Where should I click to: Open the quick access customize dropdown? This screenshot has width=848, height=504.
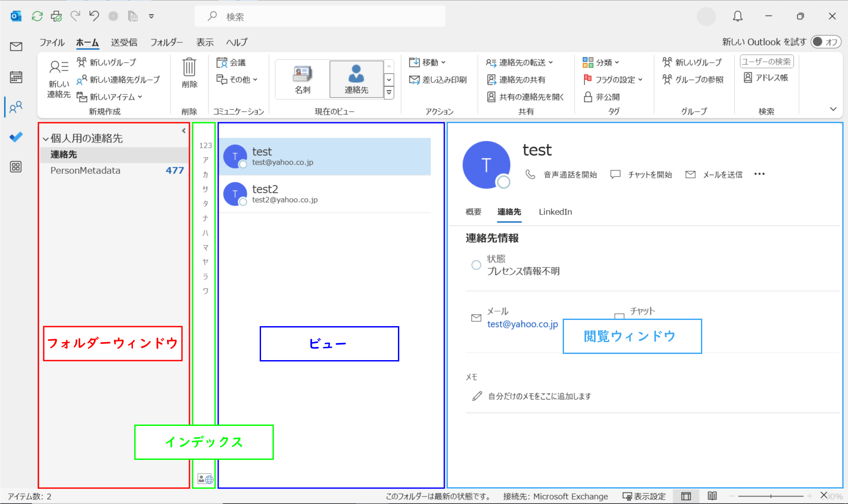[151, 16]
